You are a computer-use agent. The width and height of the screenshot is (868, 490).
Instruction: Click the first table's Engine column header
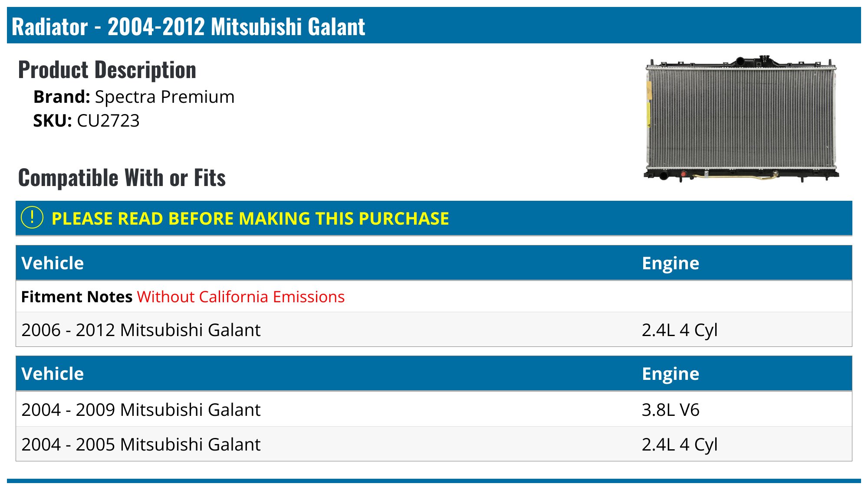[671, 263]
